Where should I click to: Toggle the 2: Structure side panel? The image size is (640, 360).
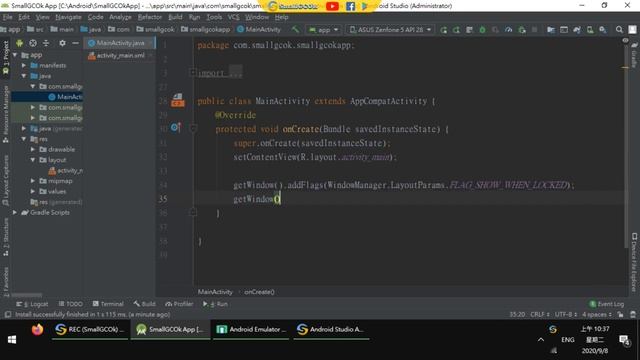point(5,237)
